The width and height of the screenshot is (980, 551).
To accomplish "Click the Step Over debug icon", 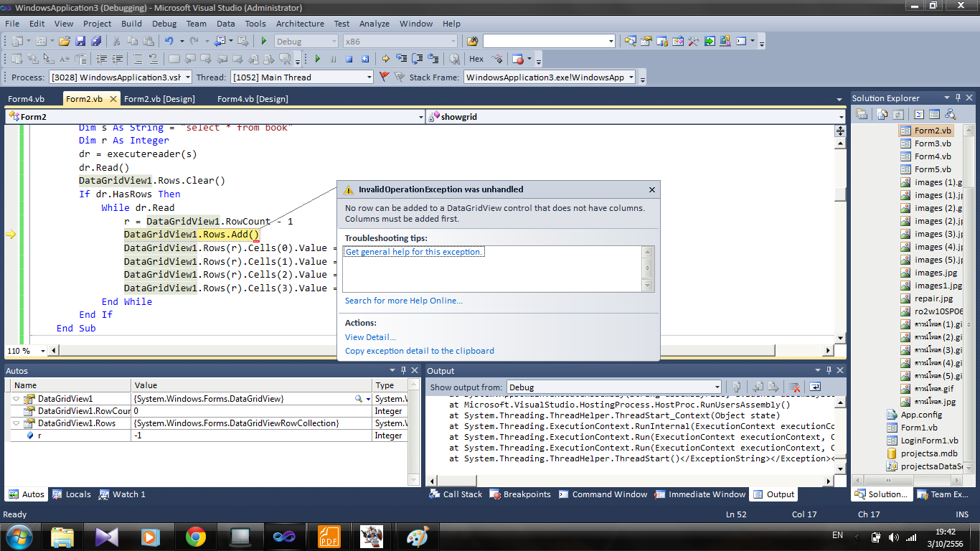I will pos(417,59).
